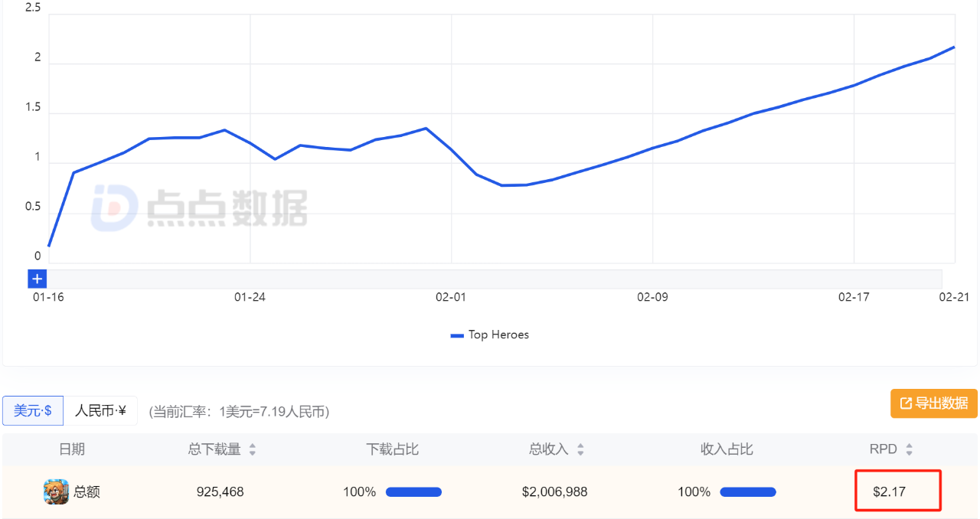Click the 点点数据 watermark logo on the chart
Viewport: 980px width, 519px height.
199,207
